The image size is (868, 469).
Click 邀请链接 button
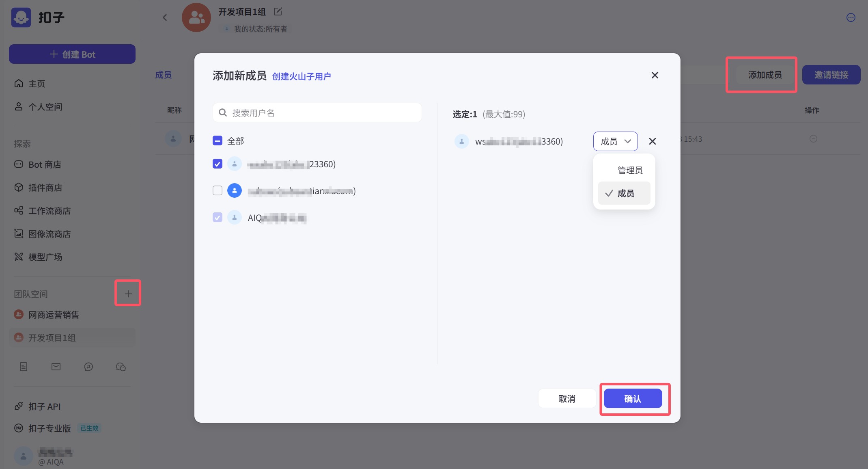[831, 75]
